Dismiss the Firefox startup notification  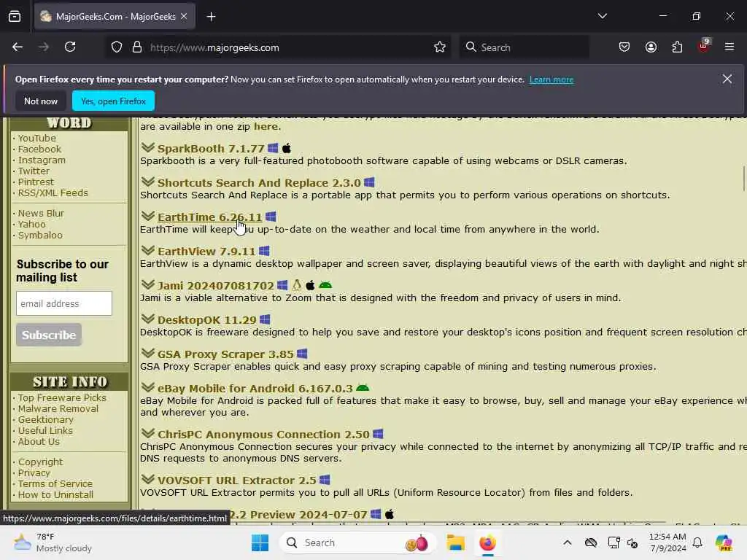point(727,79)
